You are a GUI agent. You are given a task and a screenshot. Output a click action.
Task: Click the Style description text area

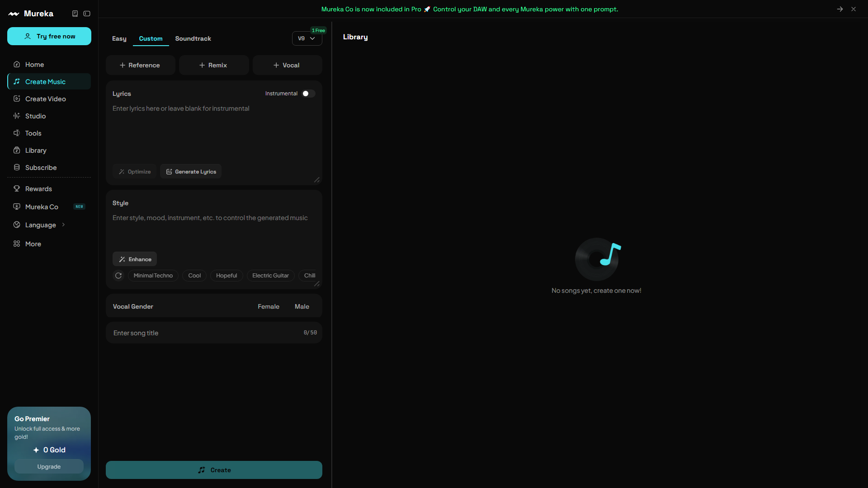tap(214, 230)
